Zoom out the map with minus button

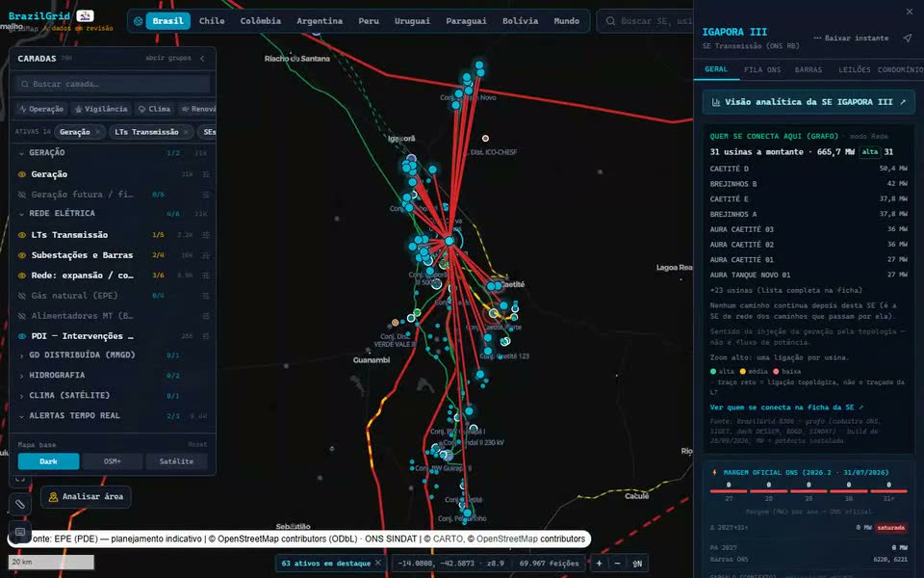(617, 564)
